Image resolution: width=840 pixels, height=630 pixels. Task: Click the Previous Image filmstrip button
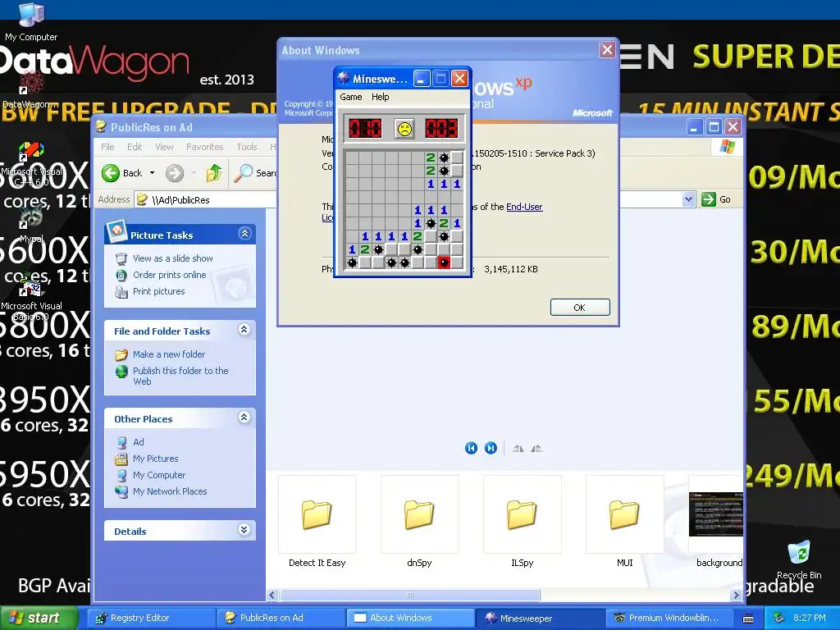(471, 449)
